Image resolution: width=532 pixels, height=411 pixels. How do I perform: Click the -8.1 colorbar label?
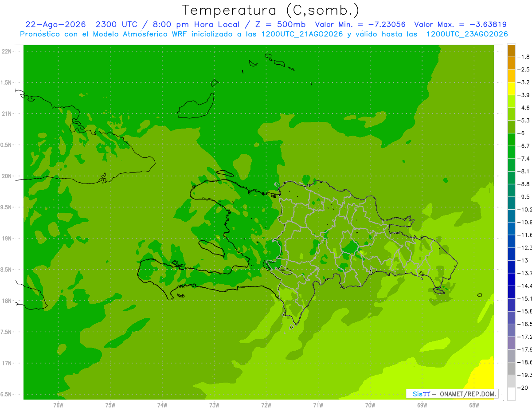click(x=524, y=171)
